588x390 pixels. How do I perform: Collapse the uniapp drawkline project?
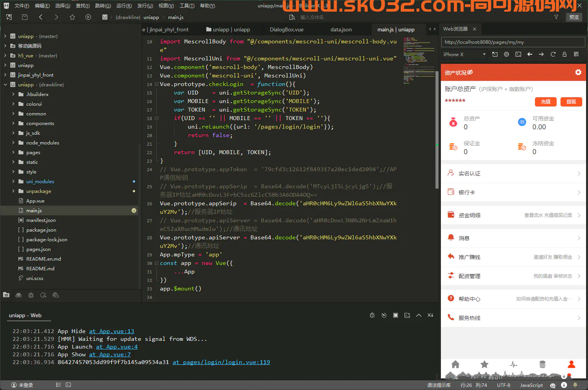(5, 84)
